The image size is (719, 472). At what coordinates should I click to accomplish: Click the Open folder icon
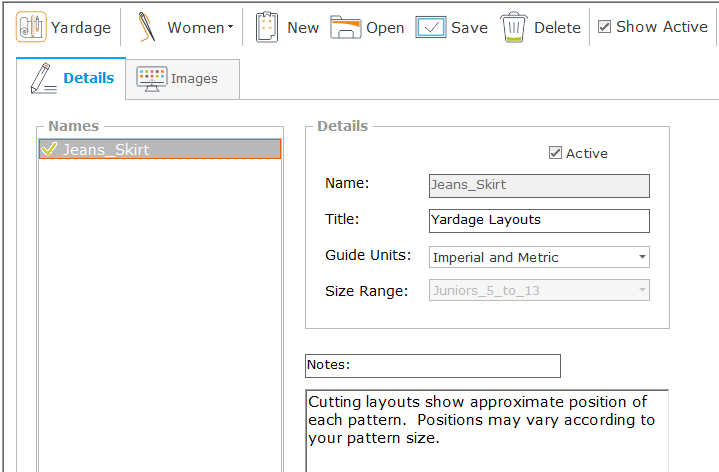click(x=345, y=27)
